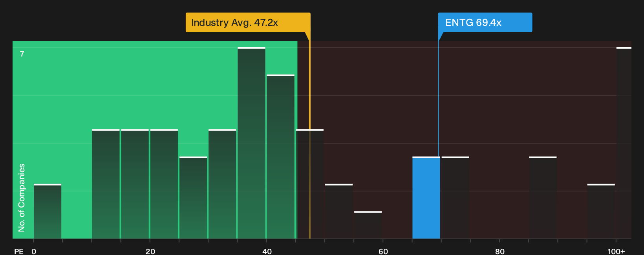Select the bar in the 95–100 PE range

point(601,211)
